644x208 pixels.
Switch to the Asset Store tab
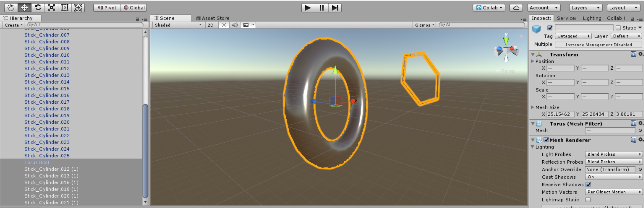(213, 18)
